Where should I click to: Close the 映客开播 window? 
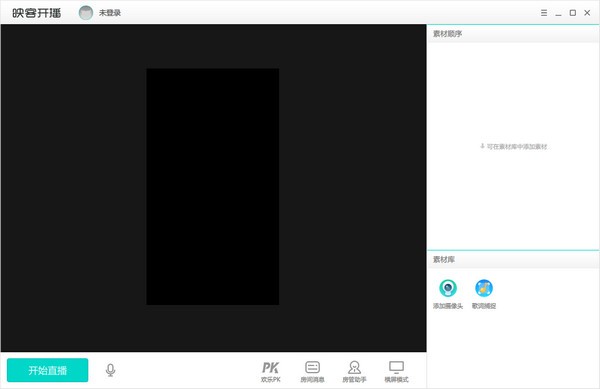click(587, 13)
